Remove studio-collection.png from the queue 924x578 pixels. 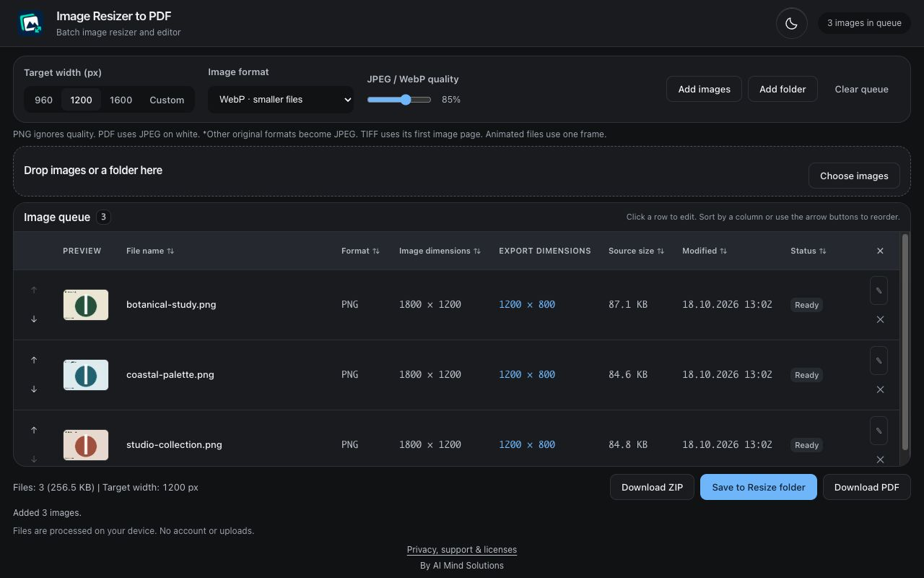coord(880,460)
